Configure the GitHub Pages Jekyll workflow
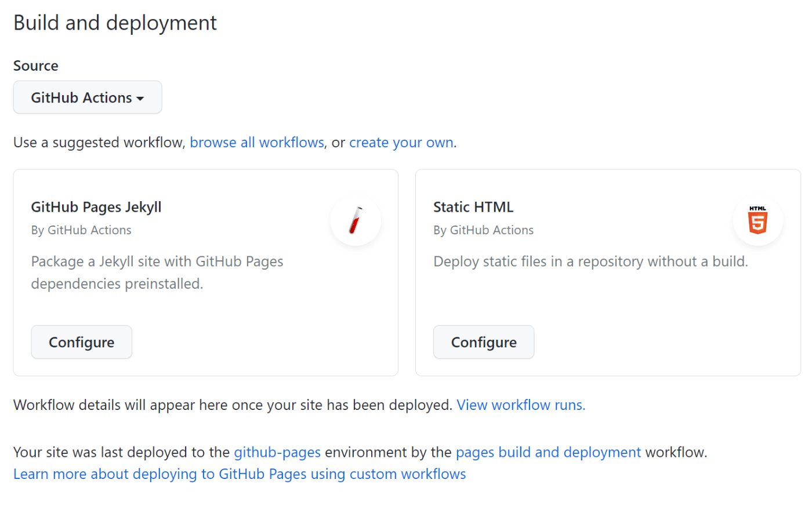 [x=82, y=342]
